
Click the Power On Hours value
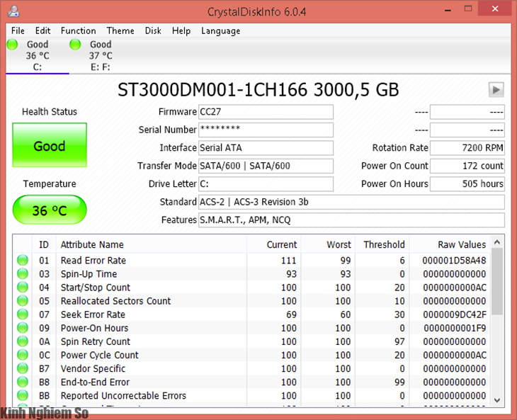click(x=467, y=183)
